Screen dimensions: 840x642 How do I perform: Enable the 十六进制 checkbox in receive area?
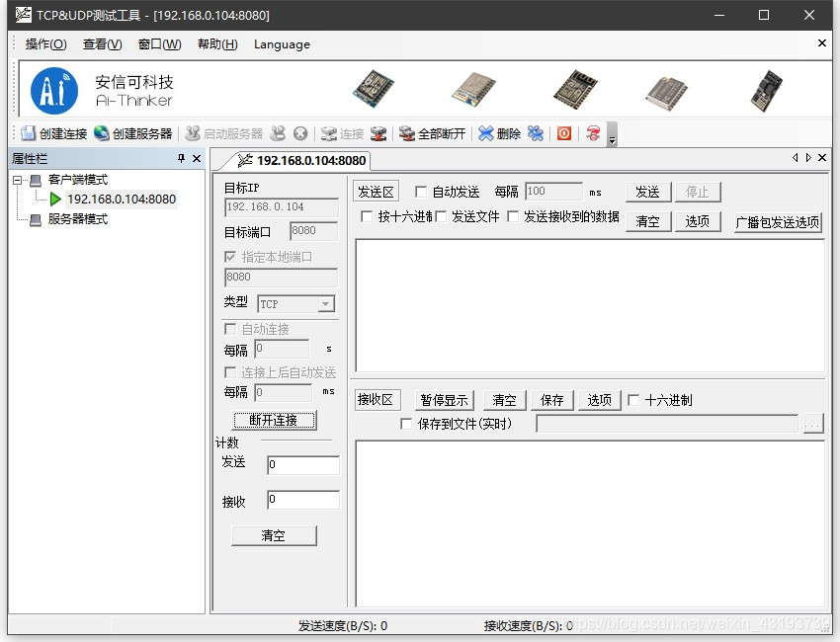pyautogui.click(x=633, y=400)
